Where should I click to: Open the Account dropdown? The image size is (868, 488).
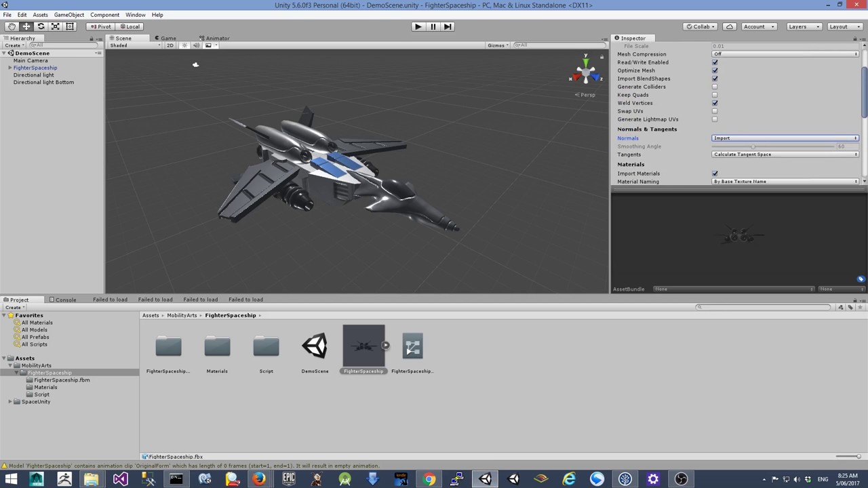pyautogui.click(x=757, y=26)
